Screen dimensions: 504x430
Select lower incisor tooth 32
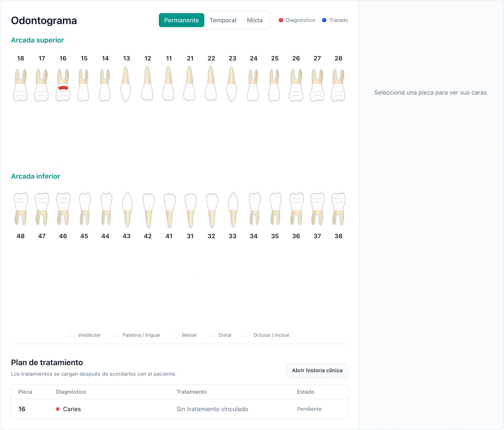(x=212, y=211)
